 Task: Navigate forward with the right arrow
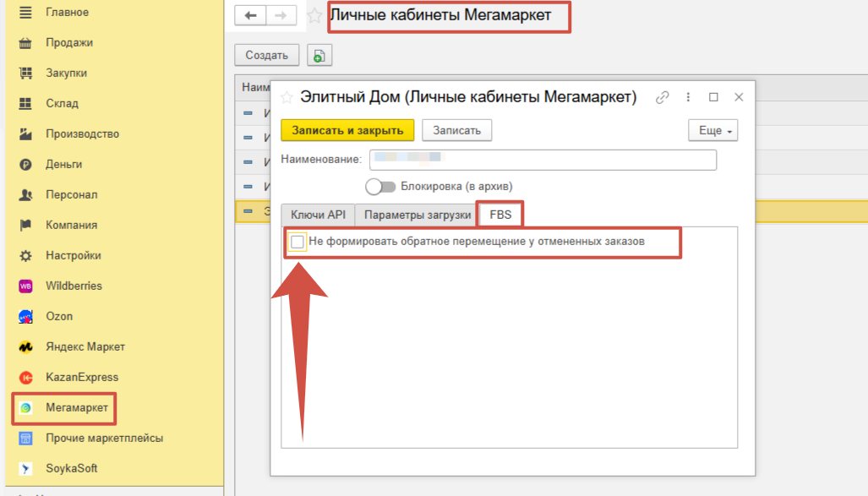[281, 15]
